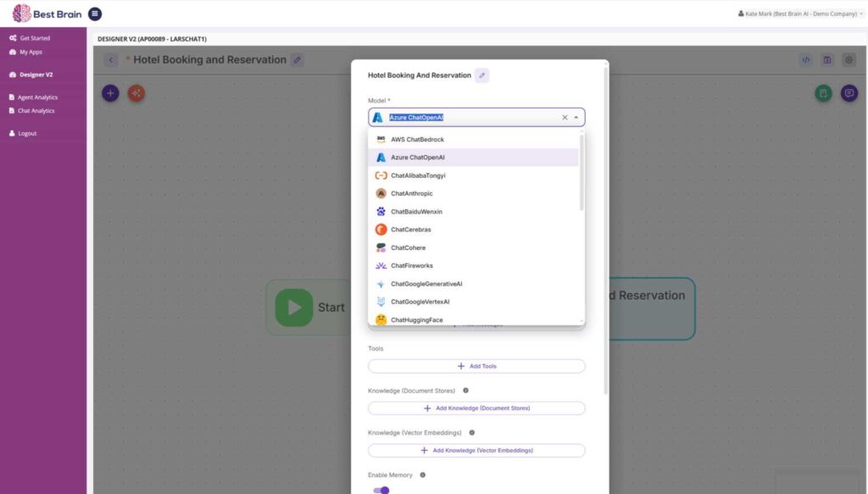
Task: Select the Reservation node on the canvas
Action: pos(652,308)
